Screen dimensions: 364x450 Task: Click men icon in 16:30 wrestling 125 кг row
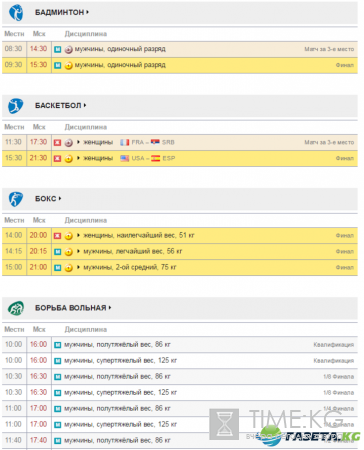(x=58, y=393)
